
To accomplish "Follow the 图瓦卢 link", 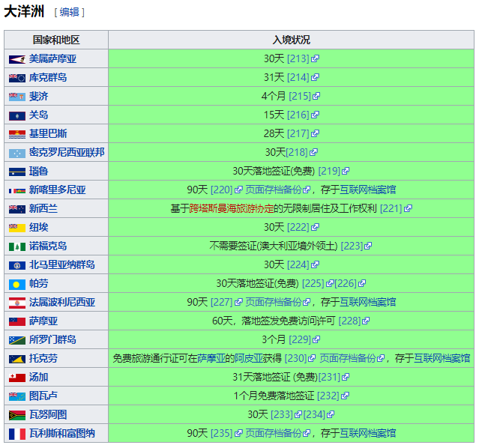I will (43, 396).
